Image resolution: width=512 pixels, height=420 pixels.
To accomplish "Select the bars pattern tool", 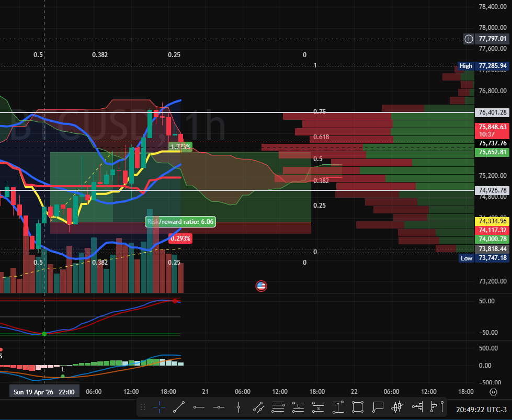I will tap(397, 407).
